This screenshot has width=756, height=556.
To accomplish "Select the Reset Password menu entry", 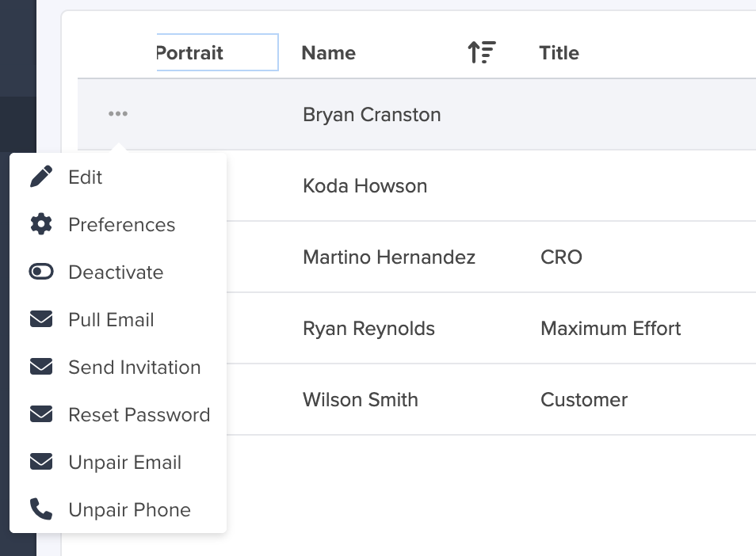I will click(118, 415).
